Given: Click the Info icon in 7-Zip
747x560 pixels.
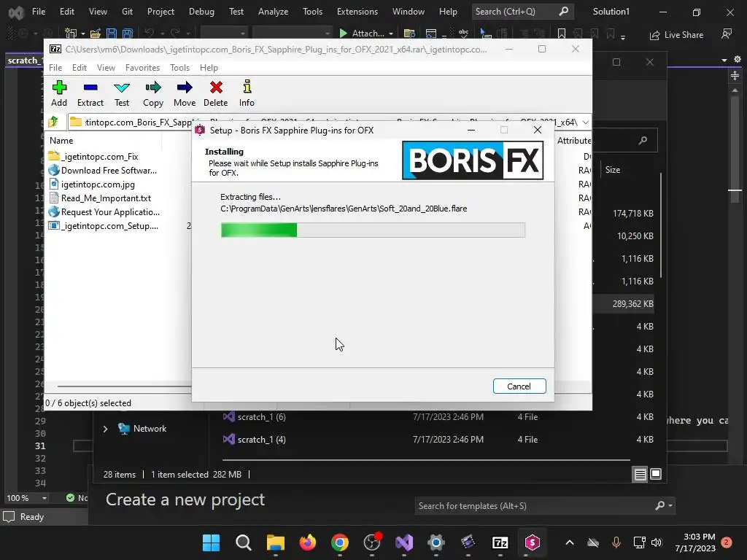Looking at the screenshot, I should 247,93.
